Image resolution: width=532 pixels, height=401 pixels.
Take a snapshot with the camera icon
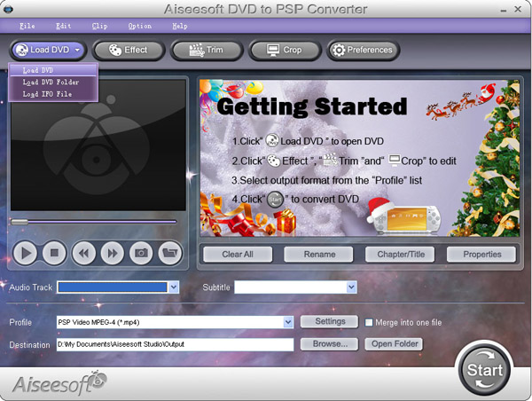(141, 253)
